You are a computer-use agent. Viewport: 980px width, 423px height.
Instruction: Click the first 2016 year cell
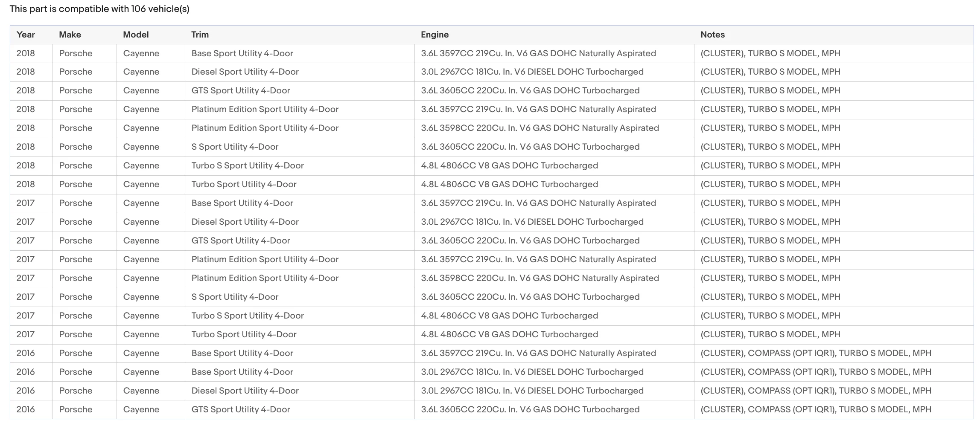(x=32, y=353)
